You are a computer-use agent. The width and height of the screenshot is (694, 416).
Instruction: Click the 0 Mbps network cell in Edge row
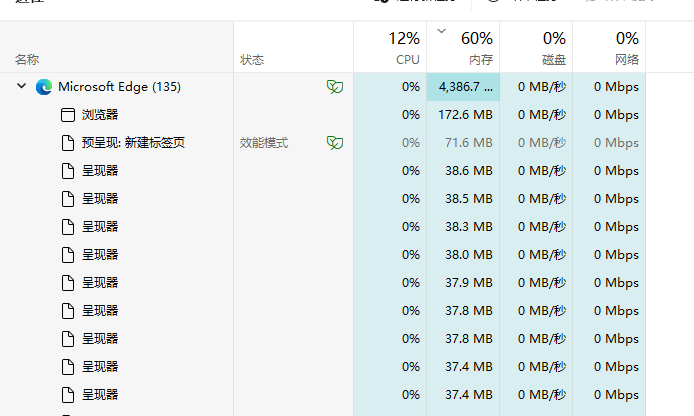pos(609,87)
